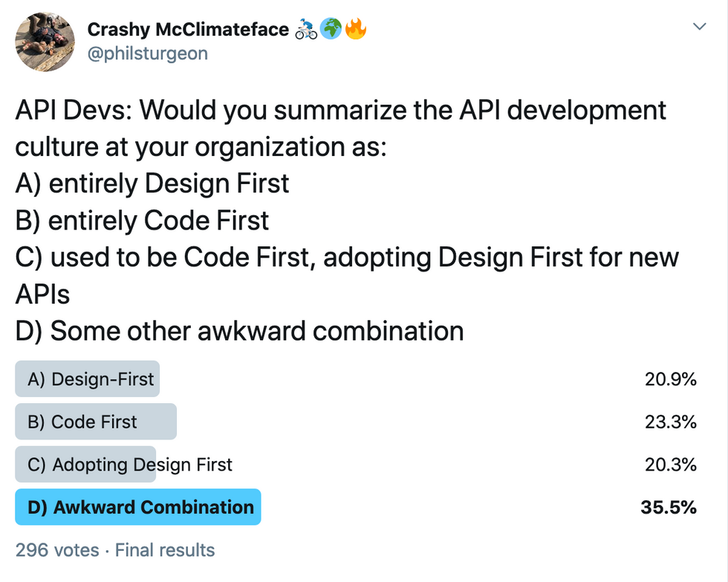Viewport: 728px width, 582px height.
Task: Click the 20.3% result percentage
Action: 670,465
